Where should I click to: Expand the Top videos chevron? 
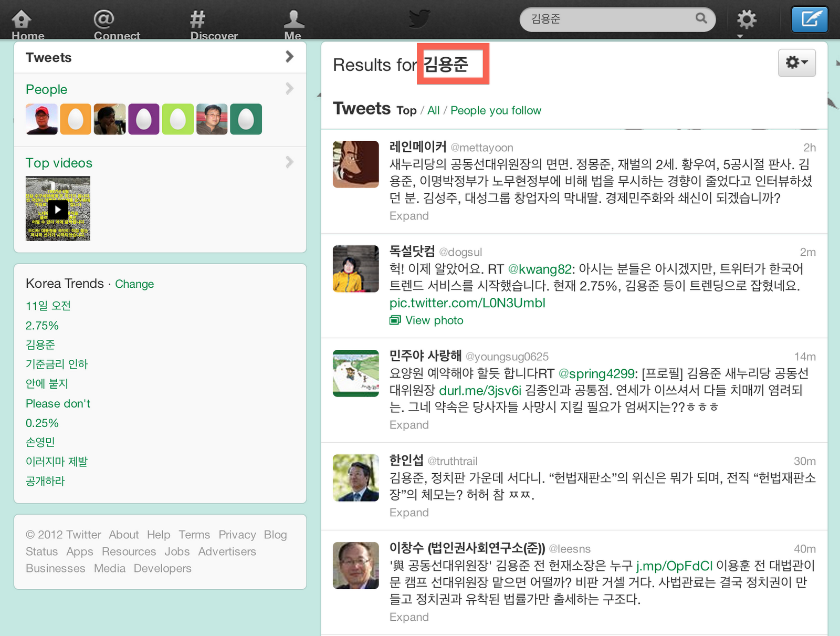pos(289,162)
